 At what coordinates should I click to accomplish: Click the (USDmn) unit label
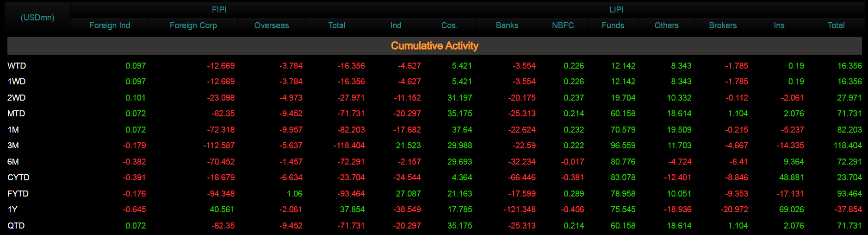click(37, 18)
